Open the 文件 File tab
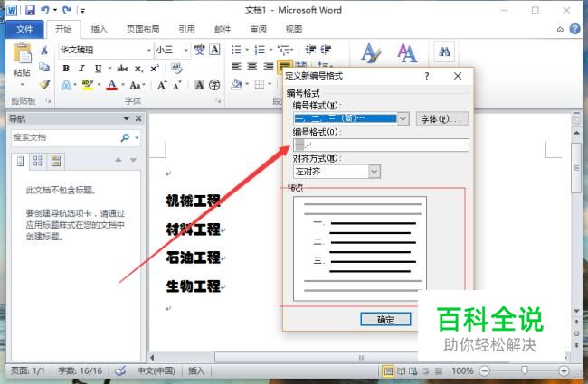Viewport: 588px width, 384px height. 24,29
